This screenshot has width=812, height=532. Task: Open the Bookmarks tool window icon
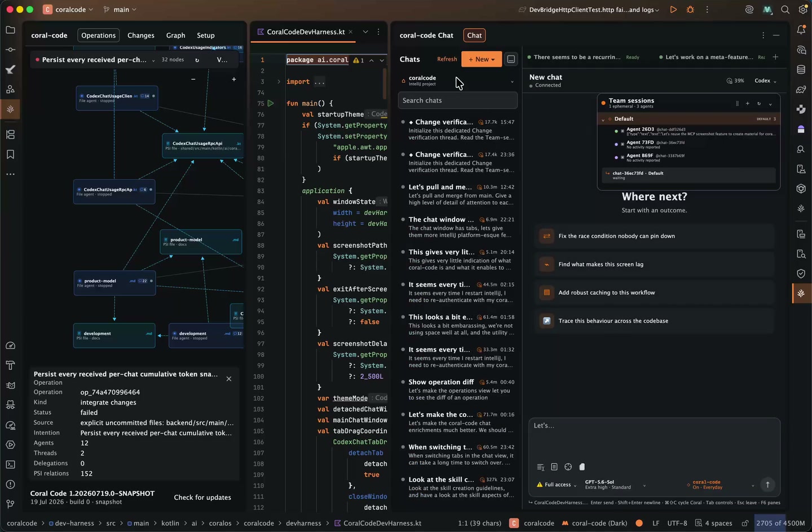10,154
